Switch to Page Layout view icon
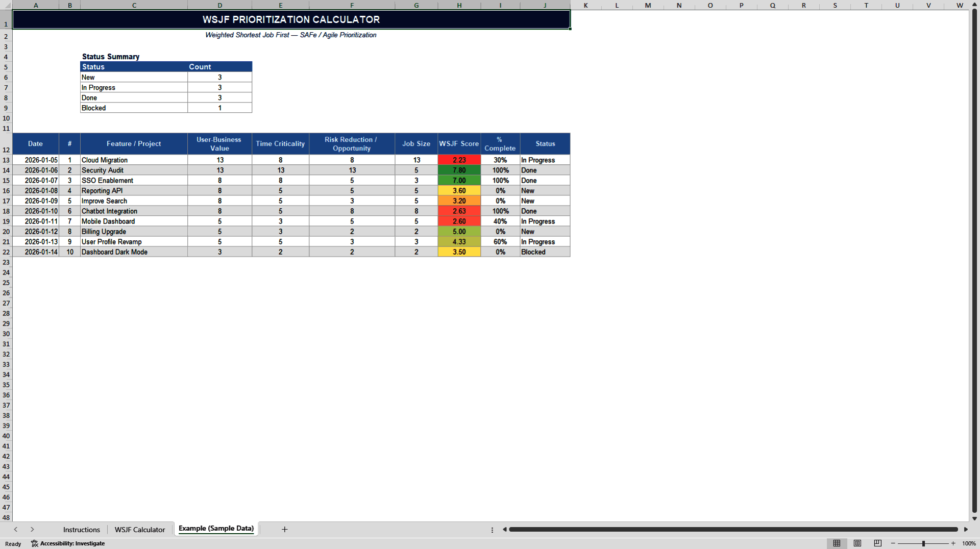The height and width of the screenshot is (549, 980). pos(857,543)
